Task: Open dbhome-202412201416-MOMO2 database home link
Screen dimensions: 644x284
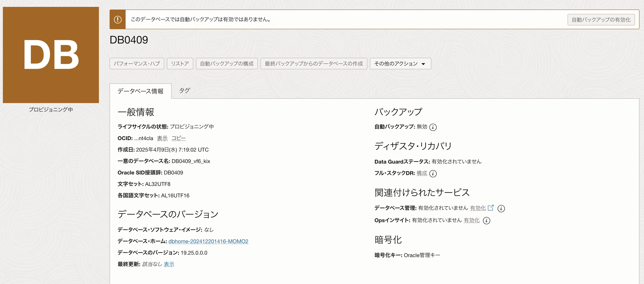Action: (208, 241)
